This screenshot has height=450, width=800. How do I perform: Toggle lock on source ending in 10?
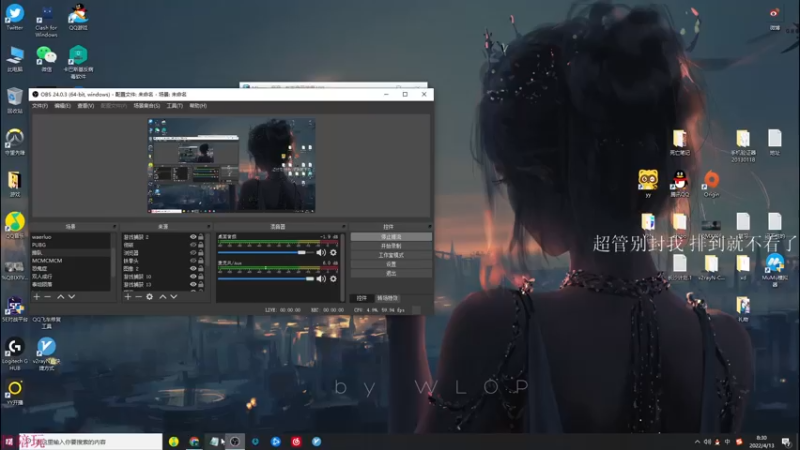point(201,277)
